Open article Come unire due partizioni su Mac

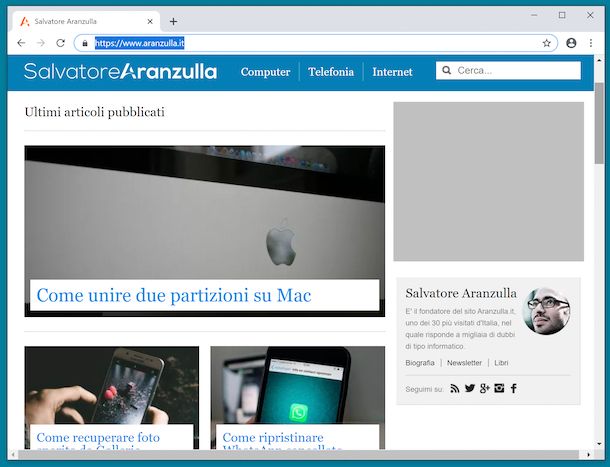(x=174, y=295)
